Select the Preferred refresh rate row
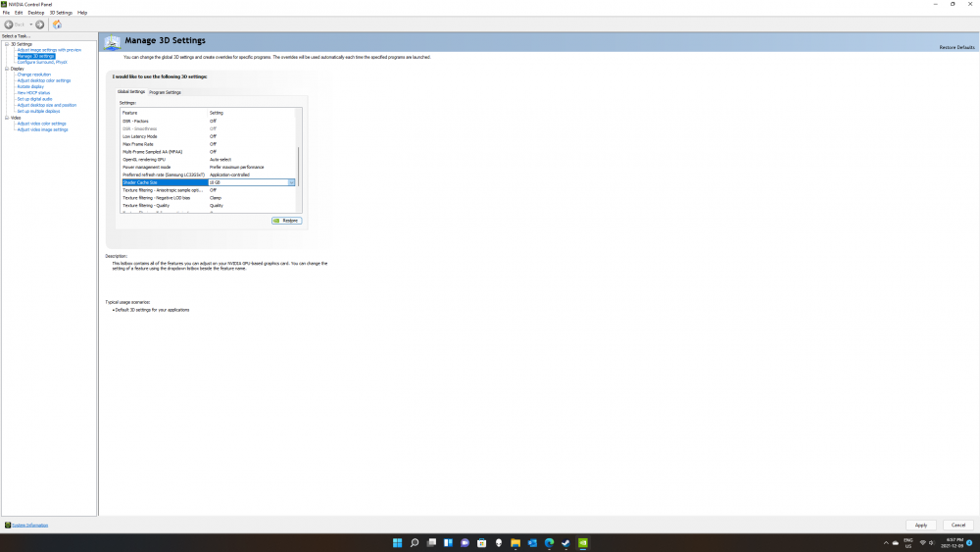 208,176
